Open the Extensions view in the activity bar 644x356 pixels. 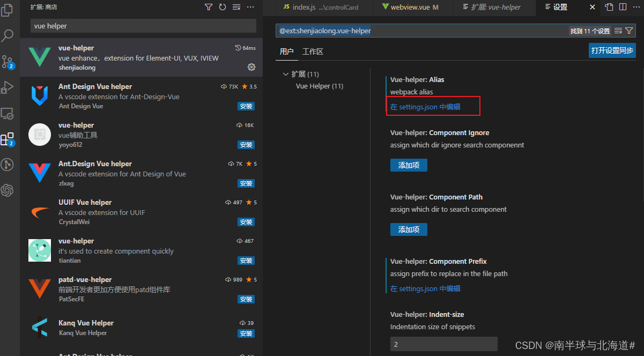[x=8, y=138]
